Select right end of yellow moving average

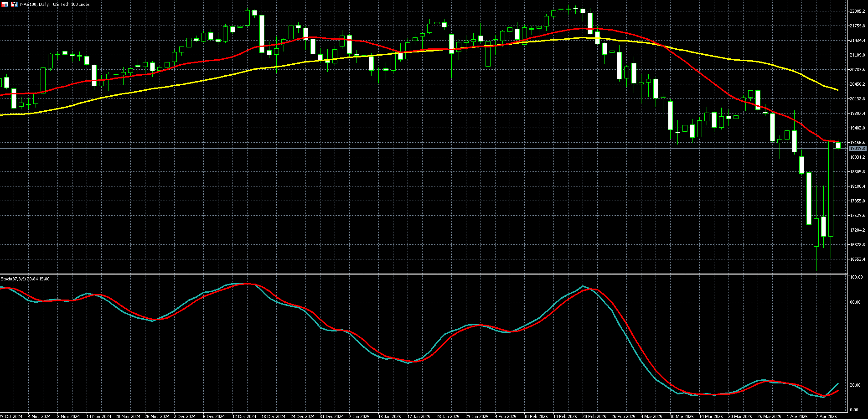(838, 90)
